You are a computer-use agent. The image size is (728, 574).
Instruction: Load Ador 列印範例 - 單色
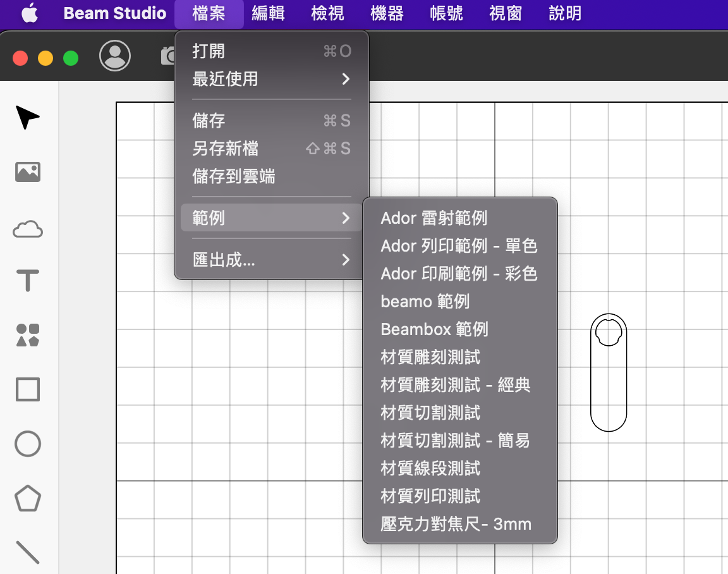coord(459,246)
